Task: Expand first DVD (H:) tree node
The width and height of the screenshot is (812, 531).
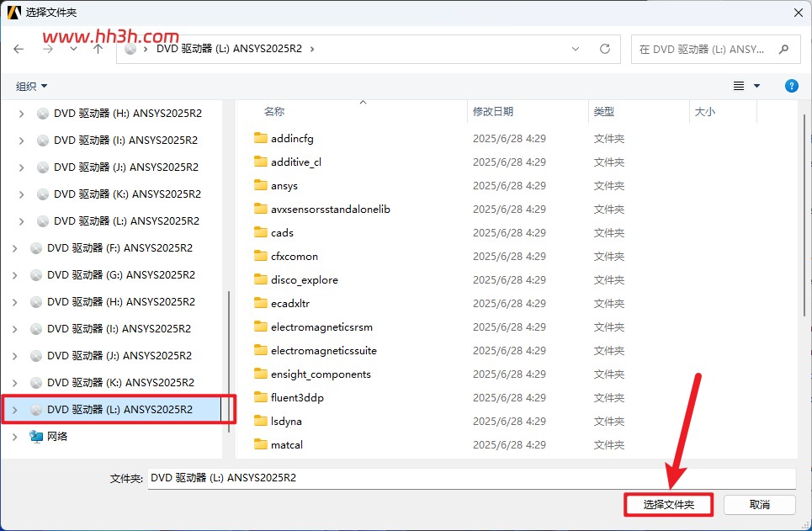Action: [x=21, y=114]
